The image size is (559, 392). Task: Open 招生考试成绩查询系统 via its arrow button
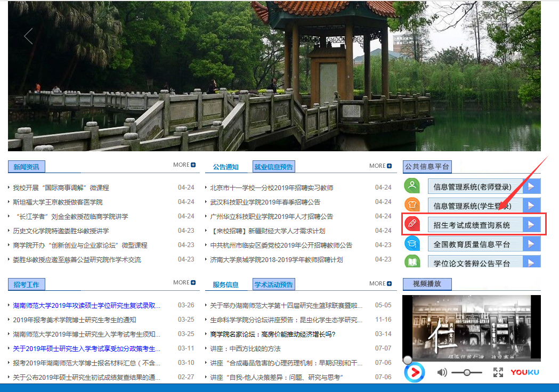click(531, 224)
